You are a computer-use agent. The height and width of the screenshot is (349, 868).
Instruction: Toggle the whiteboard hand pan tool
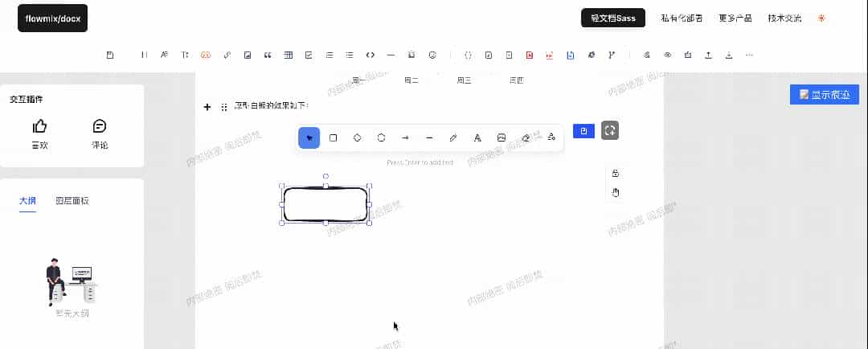pos(616,192)
